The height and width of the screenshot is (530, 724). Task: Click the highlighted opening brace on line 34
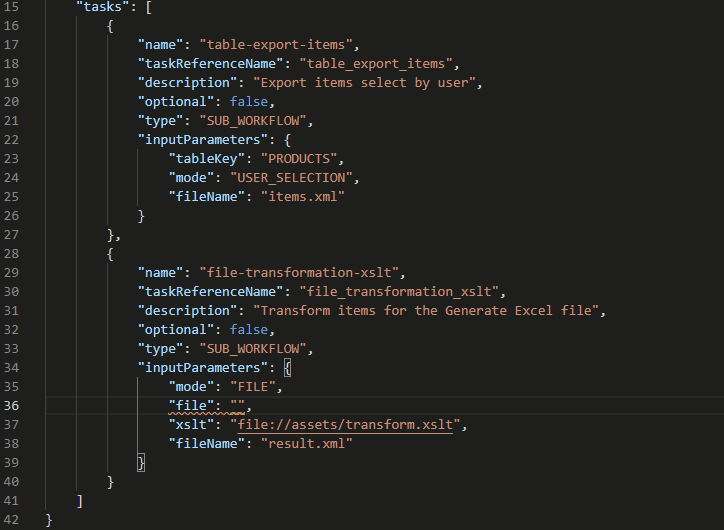point(287,367)
